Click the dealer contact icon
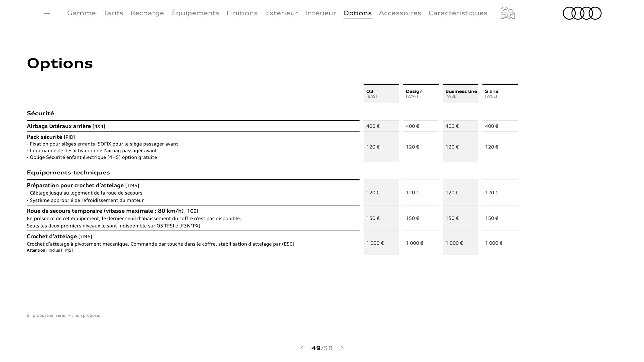 pyautogui.click(x=508, y=13)
